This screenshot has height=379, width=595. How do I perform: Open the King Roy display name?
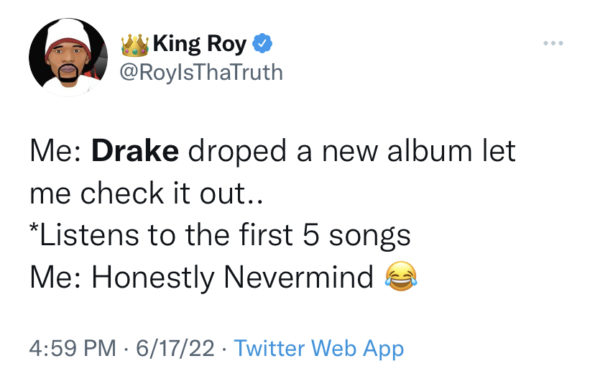(200, 44)
